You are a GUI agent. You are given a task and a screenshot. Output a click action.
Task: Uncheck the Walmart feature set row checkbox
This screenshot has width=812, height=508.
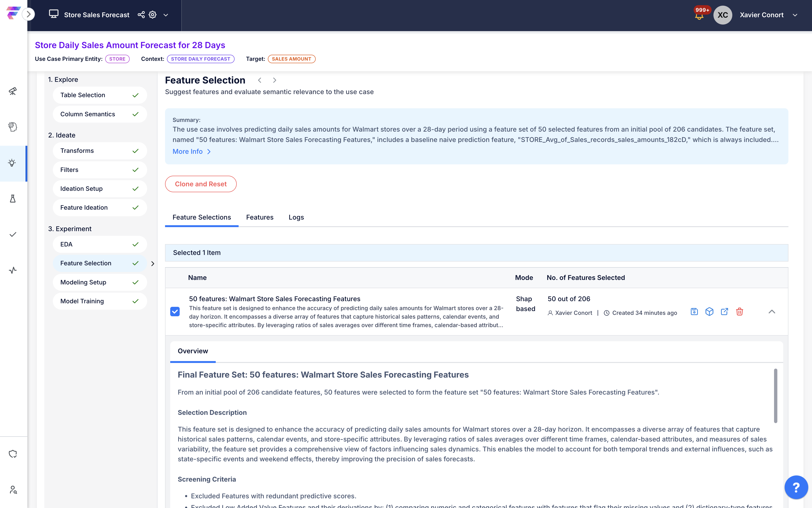(175, 312)
